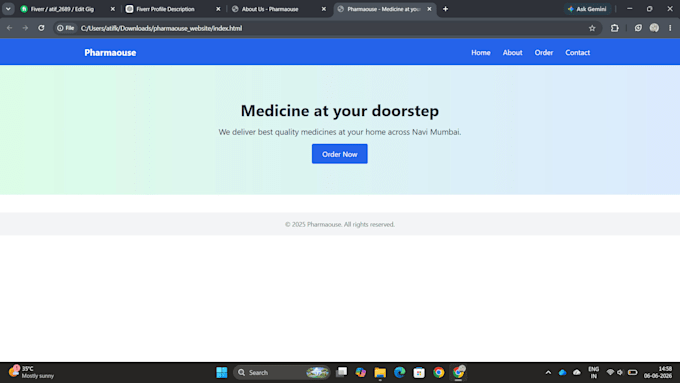Viewport: 680px width, 383px height.
Task: Click the Navi Mumbai delivery tagline text
Action: click(340, 132)
